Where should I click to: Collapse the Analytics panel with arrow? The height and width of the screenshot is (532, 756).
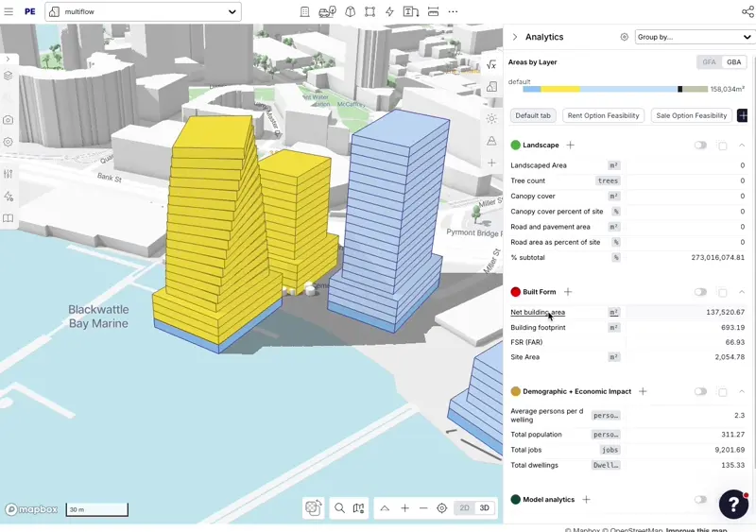click(x=515, y=37)
